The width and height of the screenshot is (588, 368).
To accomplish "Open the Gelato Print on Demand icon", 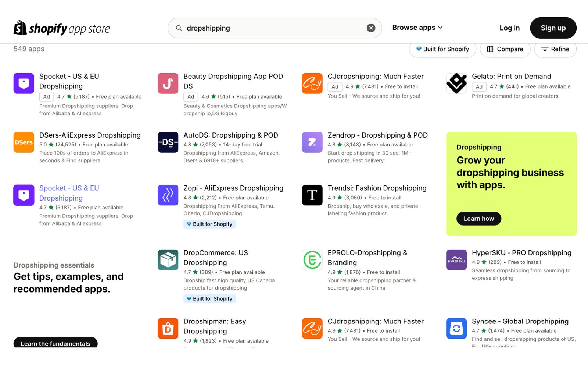I will 456,83.
